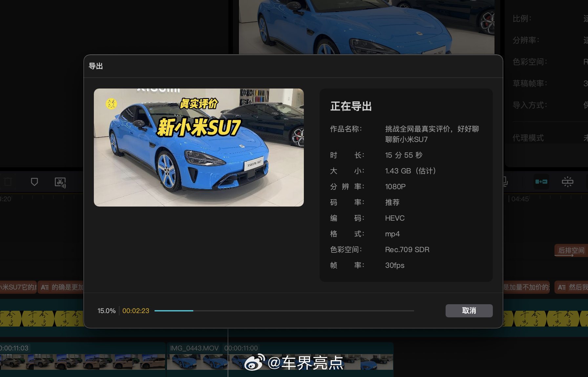Select the subtitle clip 的确是更加

[x=61, y=287]
